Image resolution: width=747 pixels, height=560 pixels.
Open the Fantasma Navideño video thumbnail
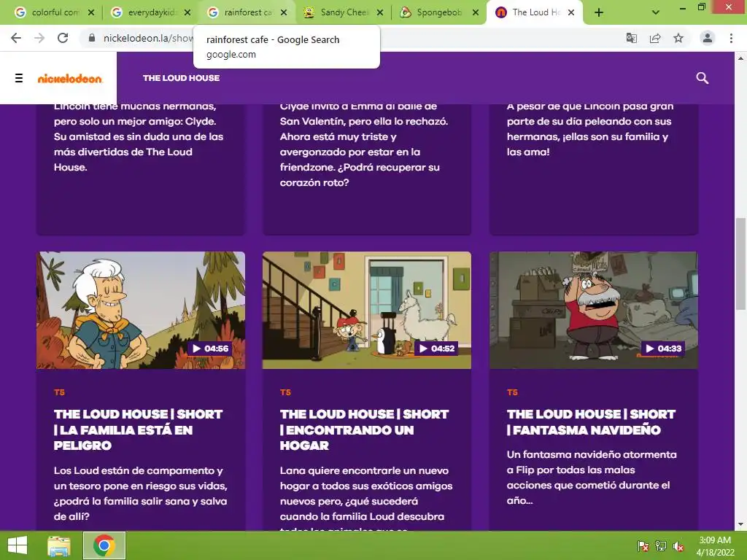point(594,310)
